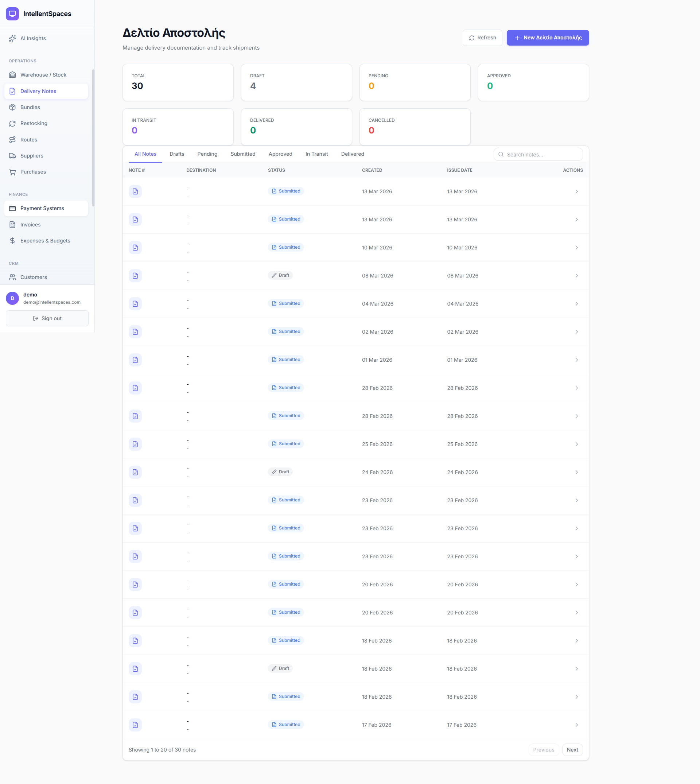
Task: Click note icon in 04 Mar 2026 row
Action: tap(135, 303)
